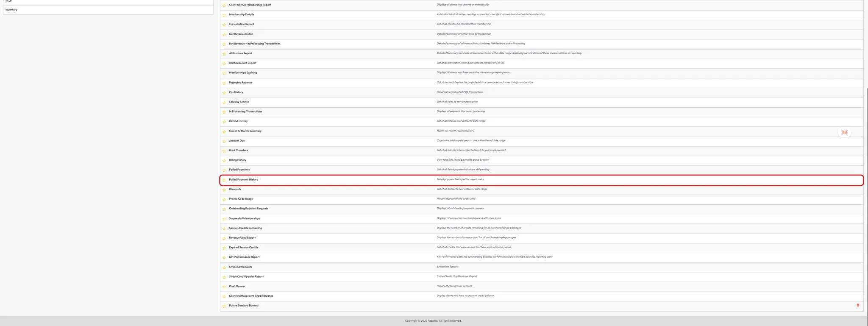Click star icon beside Net Revenue Detail
Viewport: 868px width, 326px height.
click(224, 34)
